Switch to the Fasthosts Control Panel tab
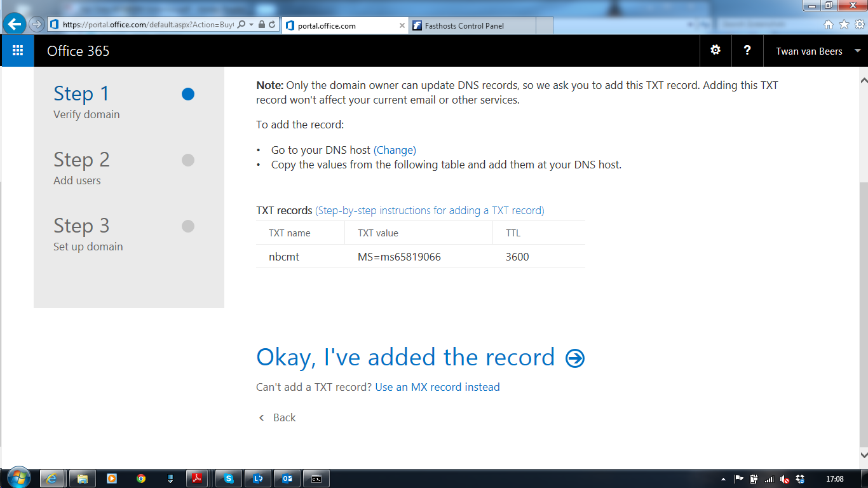Viewport: 868px width, 488px height. [472, 25]
